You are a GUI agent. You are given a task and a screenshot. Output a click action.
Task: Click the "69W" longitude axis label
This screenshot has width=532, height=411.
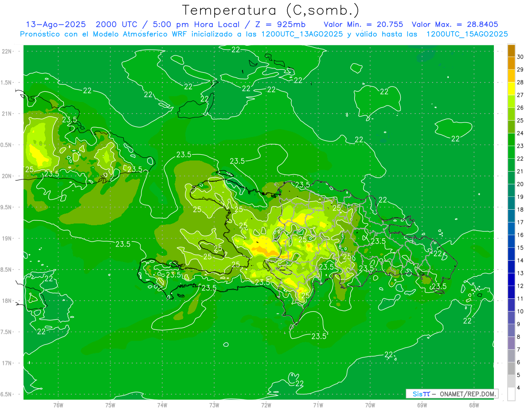[422, 405]
